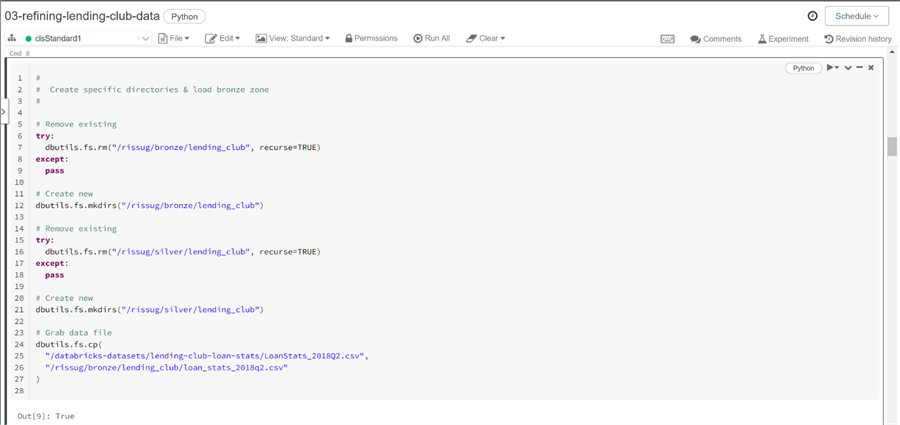
Task: Minimize the cell with dash icon
Action: [859, 68]
